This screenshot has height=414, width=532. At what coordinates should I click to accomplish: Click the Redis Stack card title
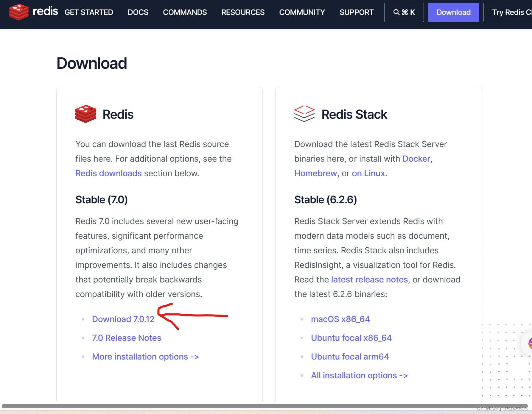354,114
